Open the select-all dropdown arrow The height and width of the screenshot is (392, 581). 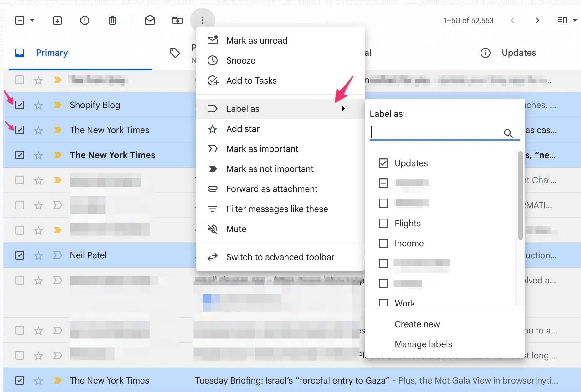click(32, 20)
